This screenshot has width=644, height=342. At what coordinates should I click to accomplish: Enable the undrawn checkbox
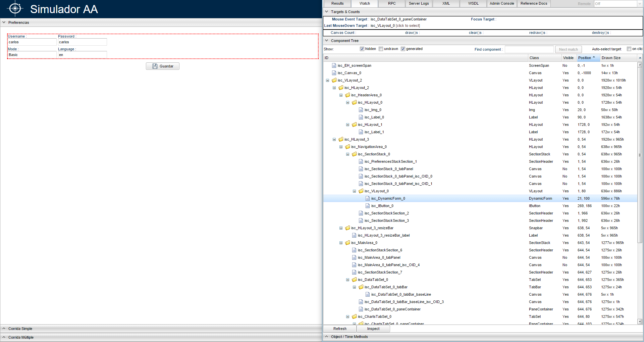point(381,49)
